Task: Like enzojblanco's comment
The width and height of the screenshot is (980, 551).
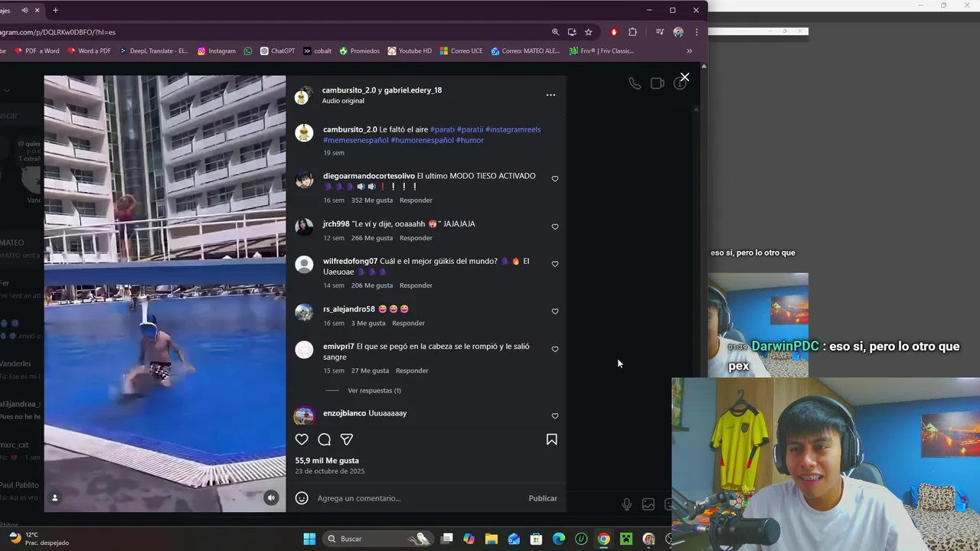Action: tap(555, 416)
